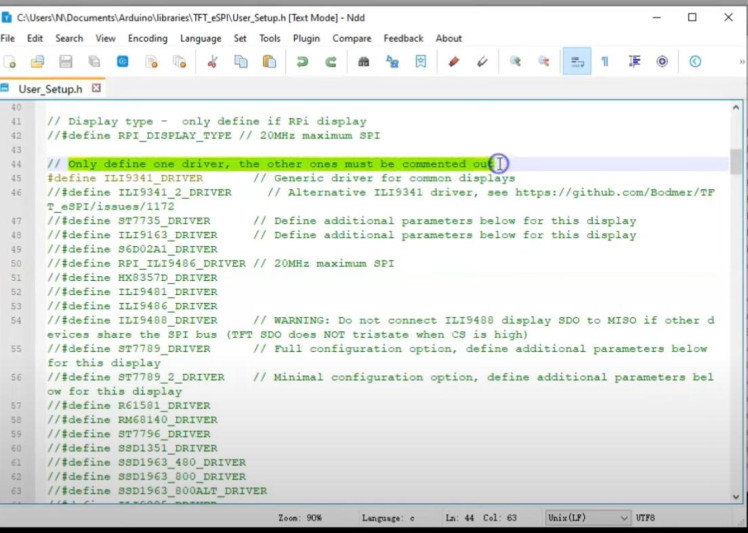Toggle show all characters pilcrow button
The height and width of the screenshot is (533, 748).
click(x=605, y=62)
